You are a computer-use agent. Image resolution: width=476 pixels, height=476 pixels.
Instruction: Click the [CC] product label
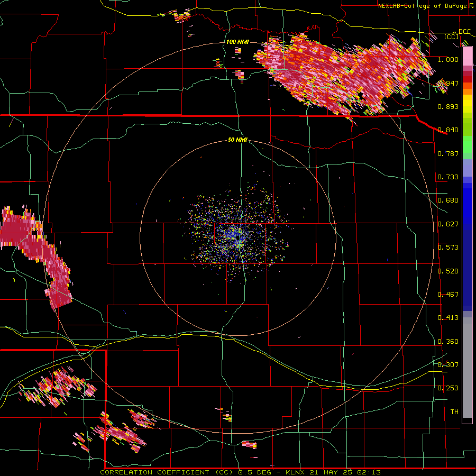[452, 36]
